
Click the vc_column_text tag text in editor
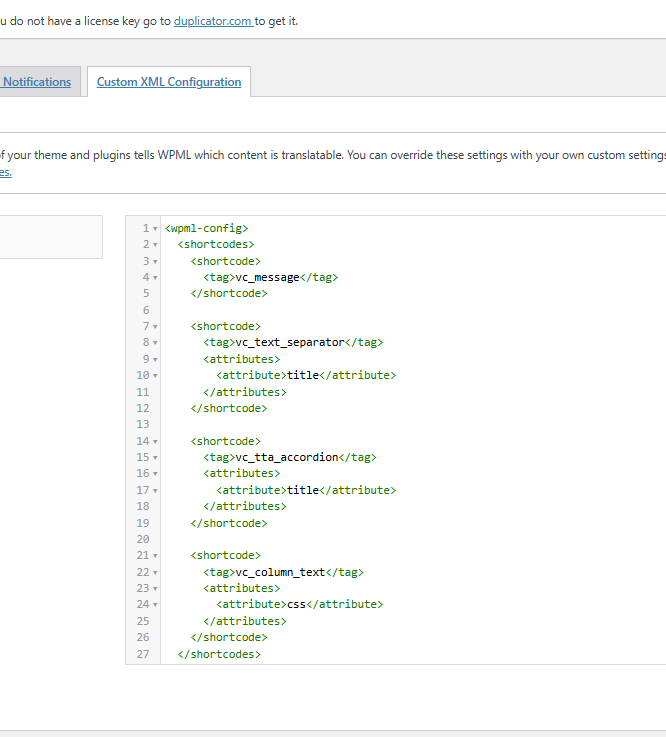click(280, 572)
